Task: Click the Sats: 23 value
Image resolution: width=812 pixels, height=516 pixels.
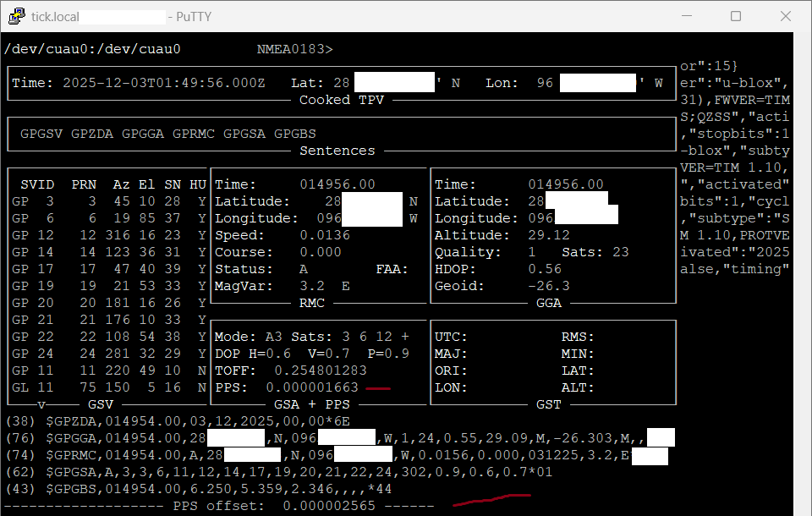Action: coord(595,252)
